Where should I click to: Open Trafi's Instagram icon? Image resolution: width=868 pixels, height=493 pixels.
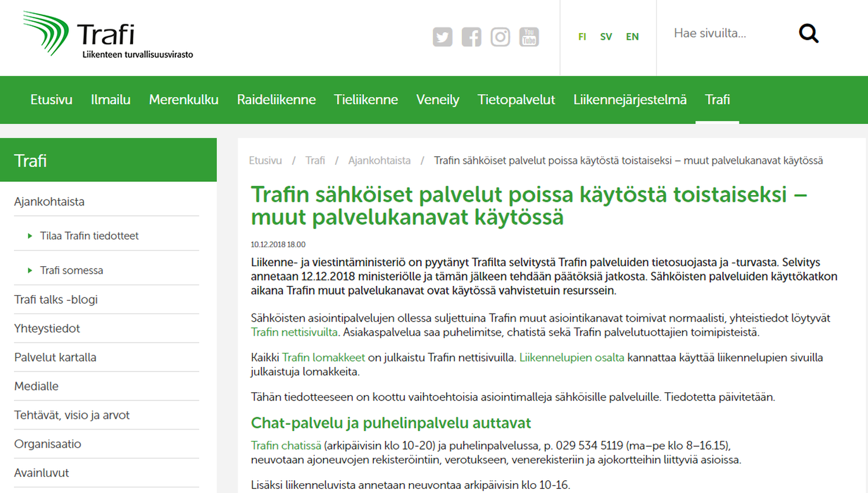[x=501, y=37]
